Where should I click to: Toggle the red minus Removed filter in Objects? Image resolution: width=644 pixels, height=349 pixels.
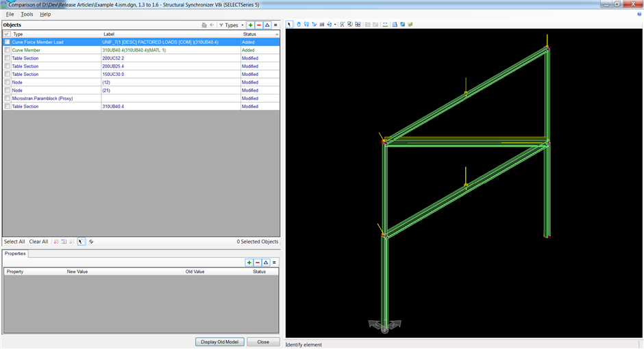259,25
